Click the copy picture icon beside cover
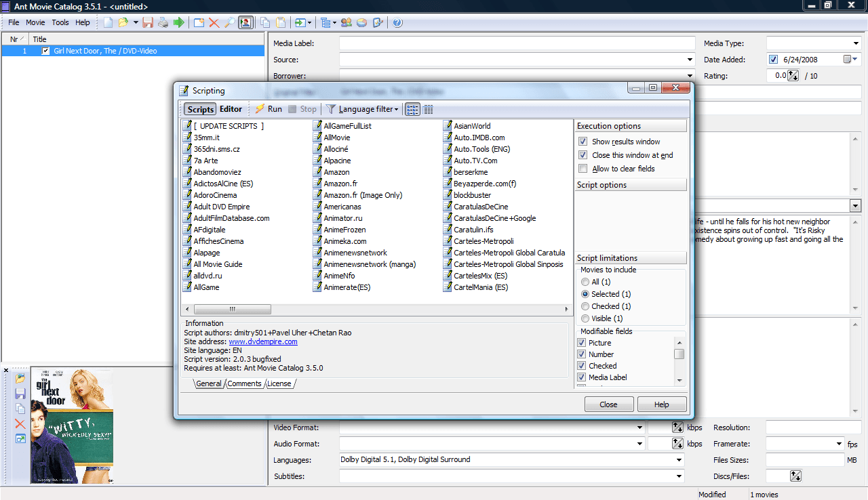Viewport: 868px width, 500px height. pos(20,409)
